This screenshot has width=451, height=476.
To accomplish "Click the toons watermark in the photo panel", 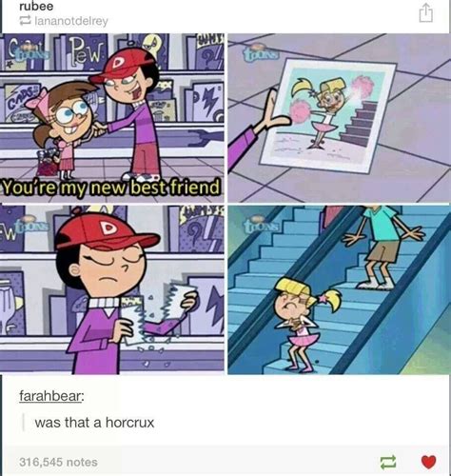I will 262,52.
